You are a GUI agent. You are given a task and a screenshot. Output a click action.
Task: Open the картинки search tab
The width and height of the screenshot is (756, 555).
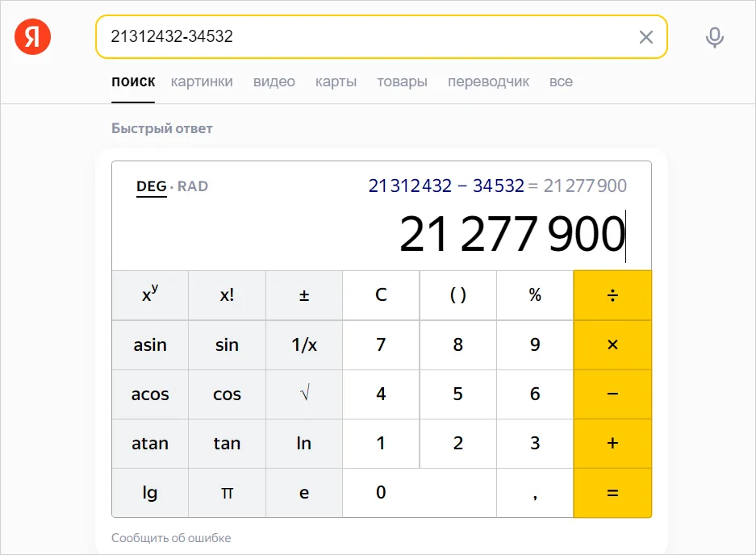point(202,81)
